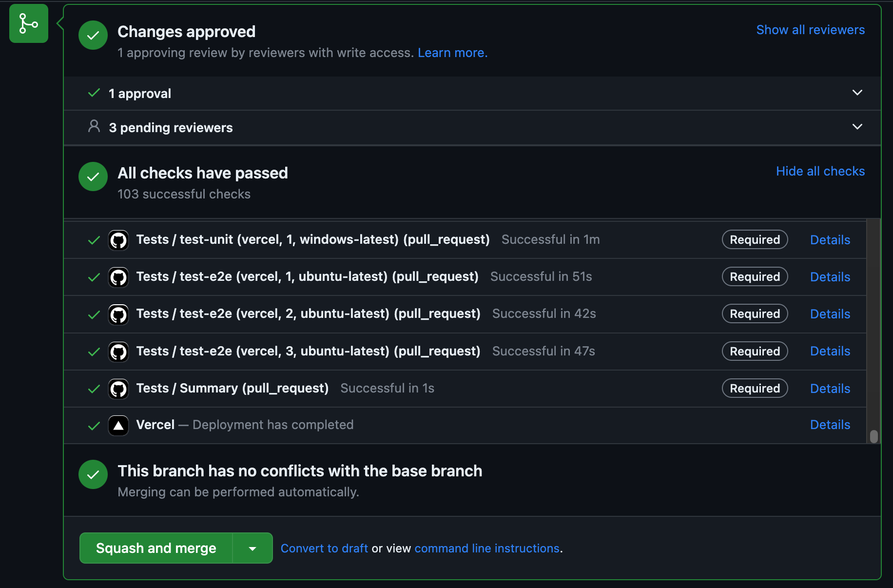This screenshot has height=588, width=893.
Task: Open the merge options dropdown arrow
Action: pos(252,548)
